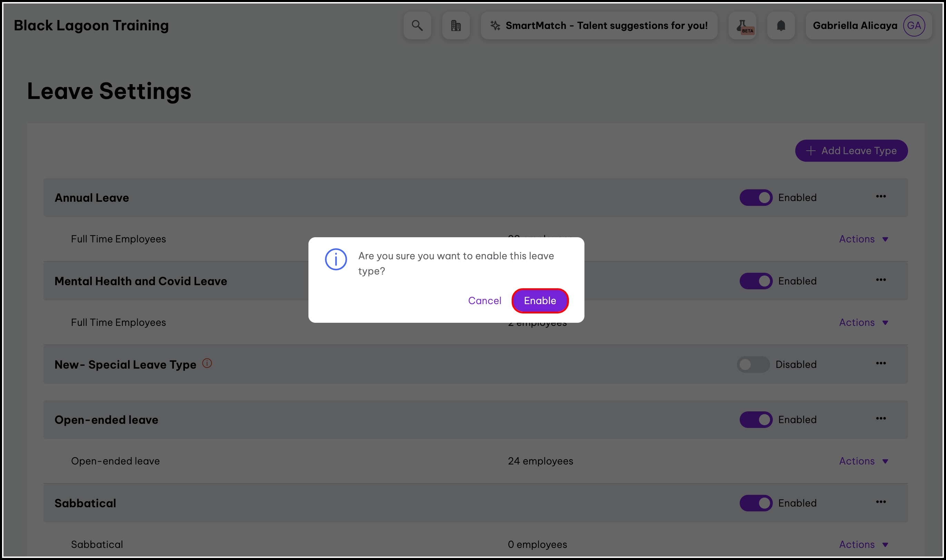Click the info icon beside New- Special Leave Type
This screenshot has height=560, width=946.
pyautogui.click(x=207, y=363)
